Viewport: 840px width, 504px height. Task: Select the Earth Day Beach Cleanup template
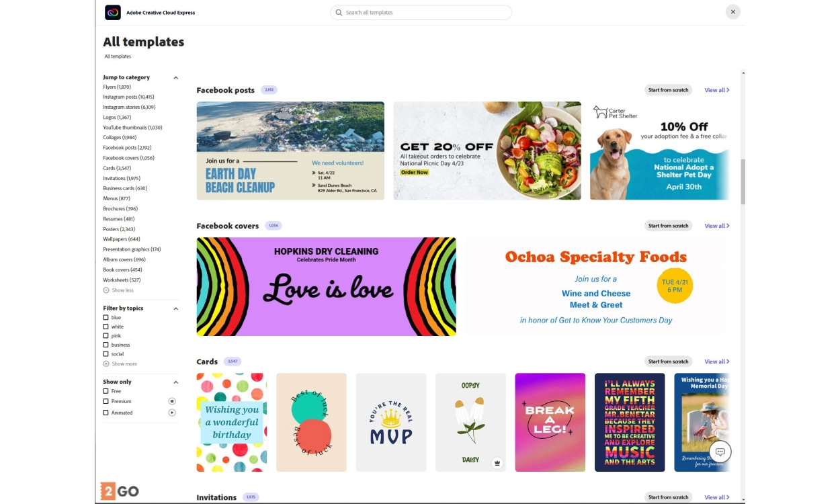[290, 151]
